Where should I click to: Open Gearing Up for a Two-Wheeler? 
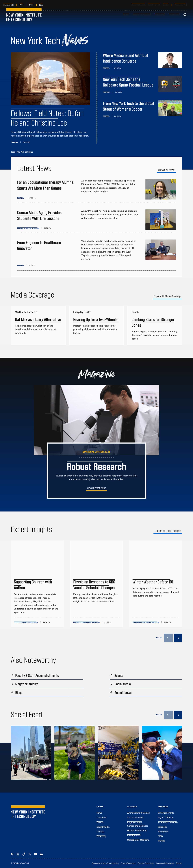(x=96, y=319)
